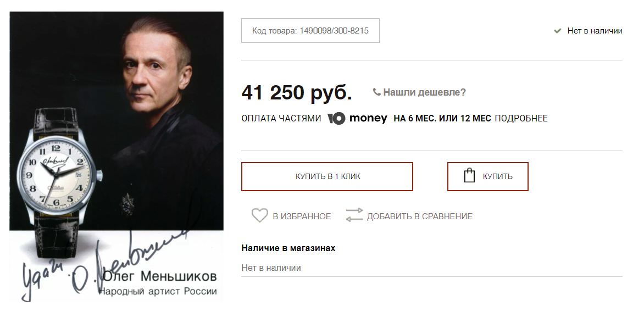Click the phone handset icon
Viewport: 644px width, 328px height.
tap(376, 92)
